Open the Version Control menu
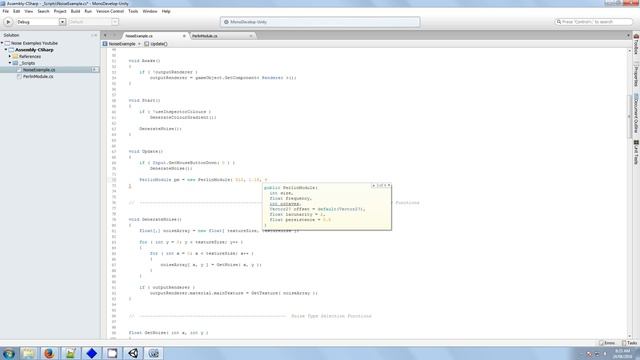 pos(110,11)
